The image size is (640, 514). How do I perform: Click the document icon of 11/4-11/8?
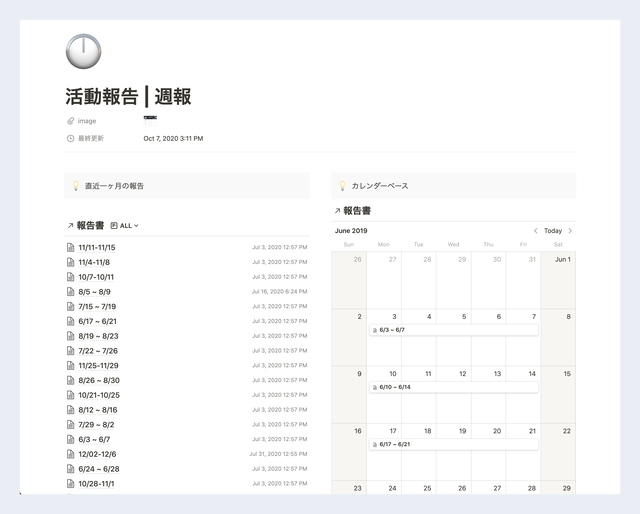[71, 262]
